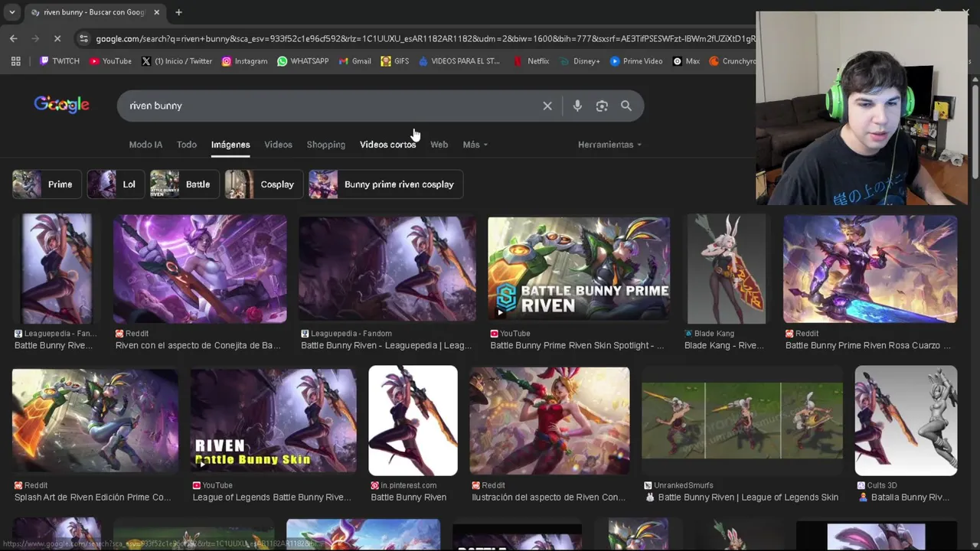The width and height of the screenshot is (980, 551).
Task: Open the tab search dropdown arrow
Action: 11,12
